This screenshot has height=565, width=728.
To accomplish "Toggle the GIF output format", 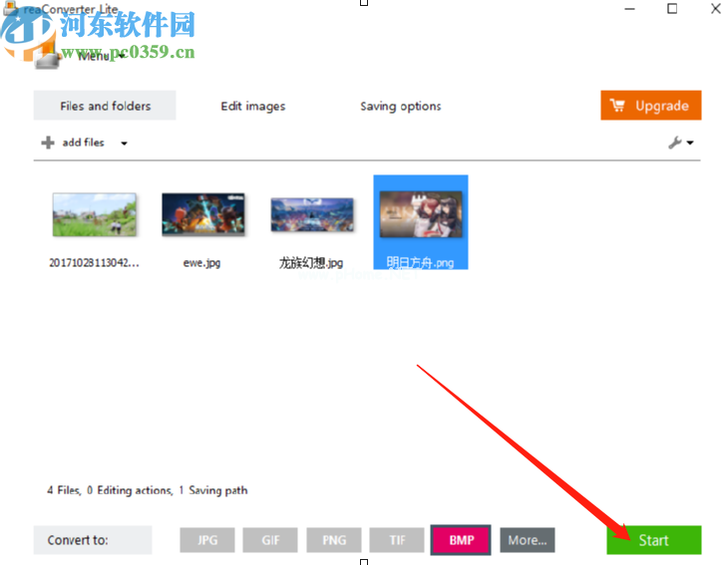I will click(270, 540).
